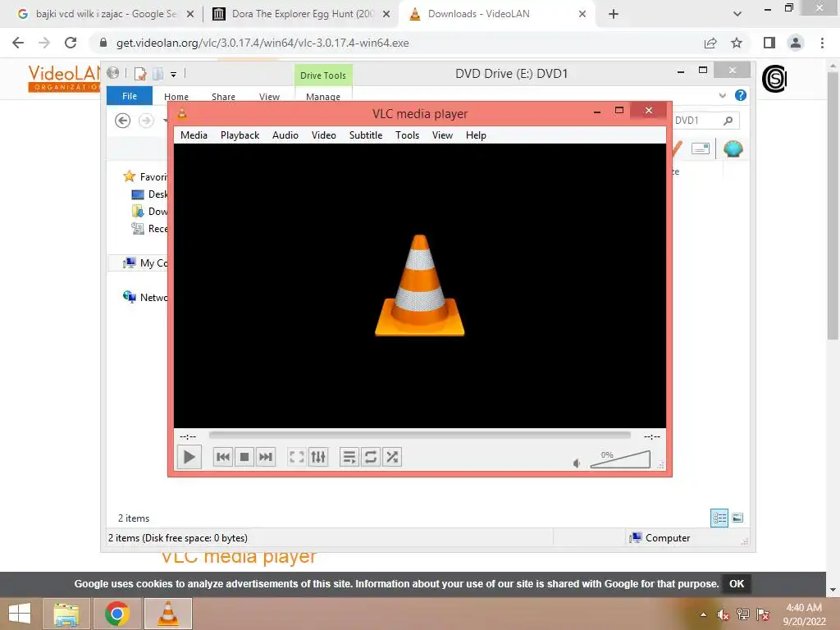Open the VLC Media menu
The image size is (840, 630).
[194, 135]
